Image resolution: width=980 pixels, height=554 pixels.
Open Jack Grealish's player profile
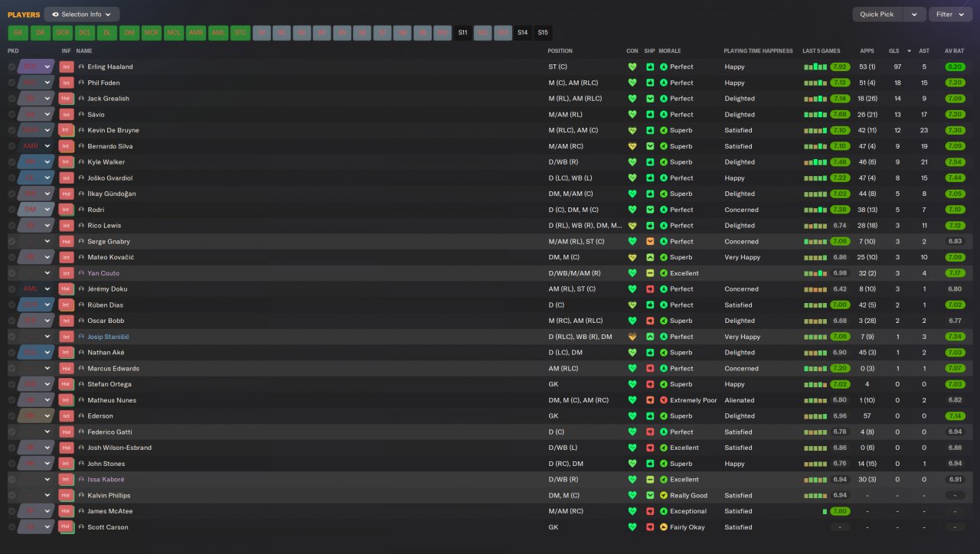(108, 99)
